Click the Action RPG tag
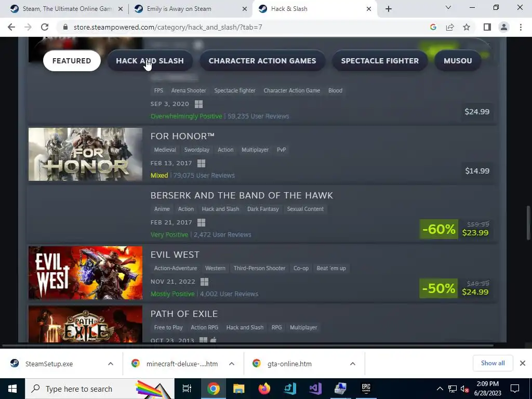532x399 pixels. 204,327
